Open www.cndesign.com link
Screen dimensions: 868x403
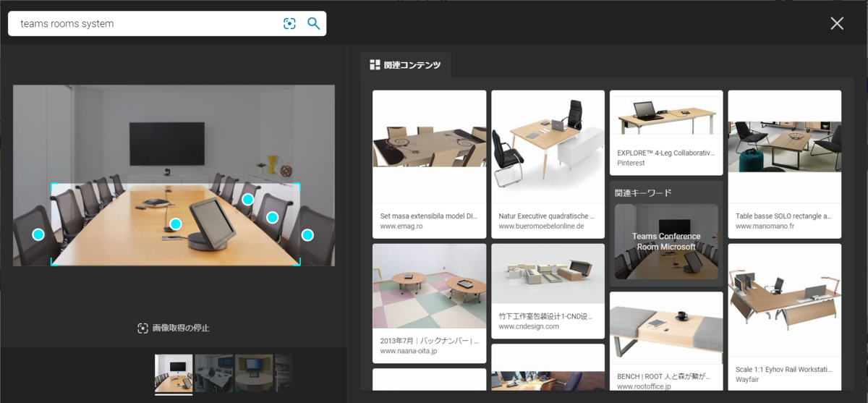[x=529, y=326]
